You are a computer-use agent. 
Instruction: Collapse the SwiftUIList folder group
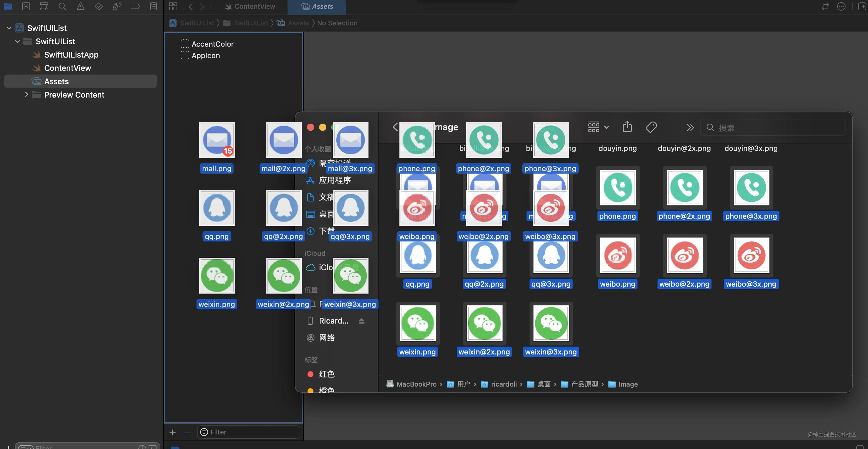coord(18,42)
